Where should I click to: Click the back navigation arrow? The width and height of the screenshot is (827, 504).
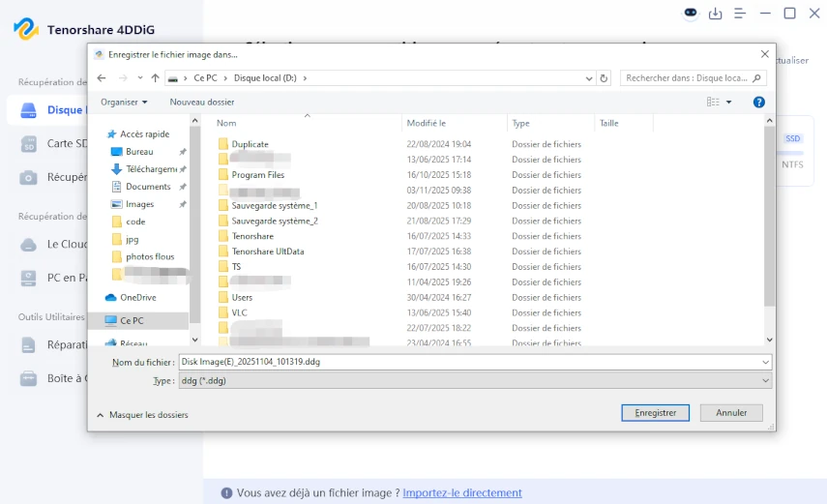100,78
